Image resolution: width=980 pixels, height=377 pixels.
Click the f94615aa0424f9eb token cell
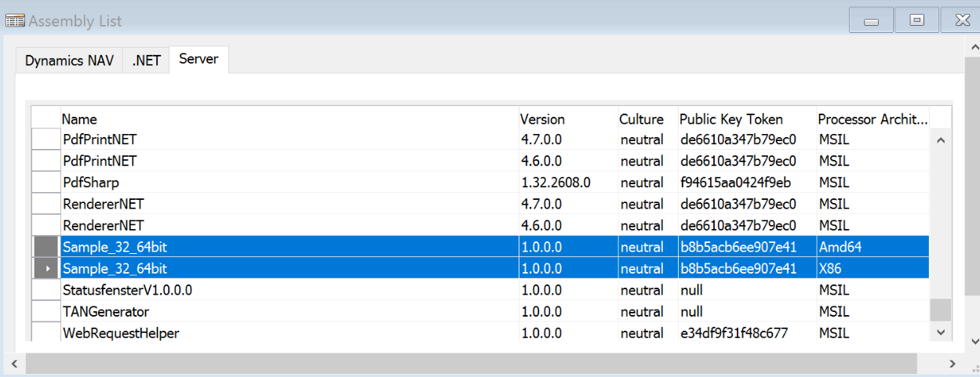[x=747, y=183]
